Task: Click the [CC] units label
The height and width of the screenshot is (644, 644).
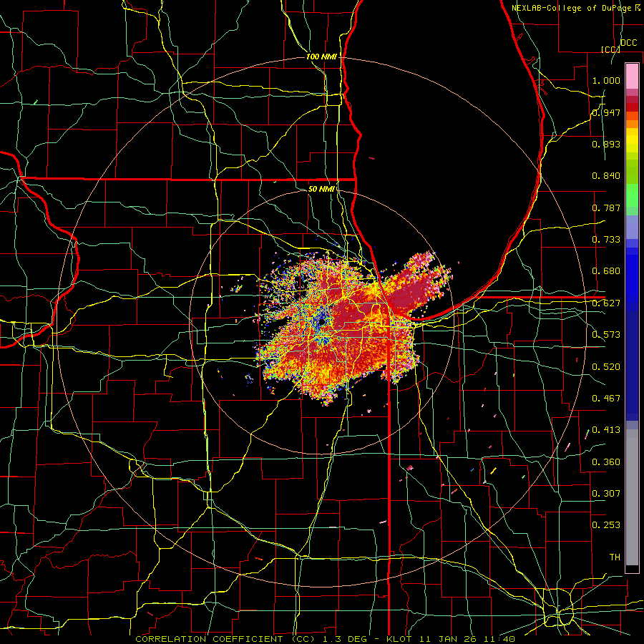Action: click(x=610, y=49)
